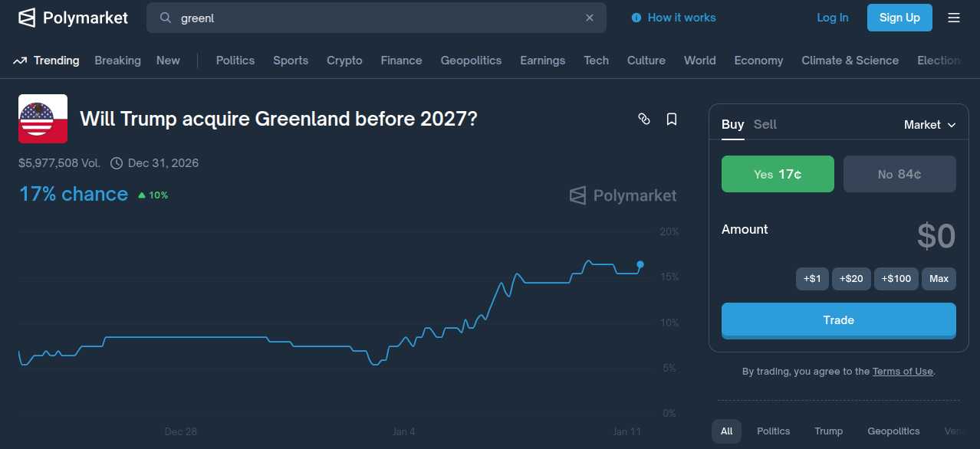Click the market's flag thumbnail
This screenshot has height=449, width=980.
43,119
